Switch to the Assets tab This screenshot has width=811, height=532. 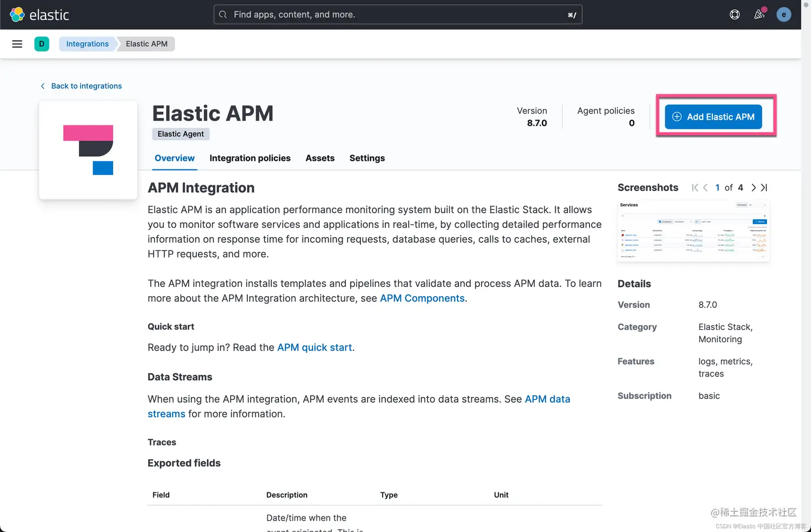320,158
